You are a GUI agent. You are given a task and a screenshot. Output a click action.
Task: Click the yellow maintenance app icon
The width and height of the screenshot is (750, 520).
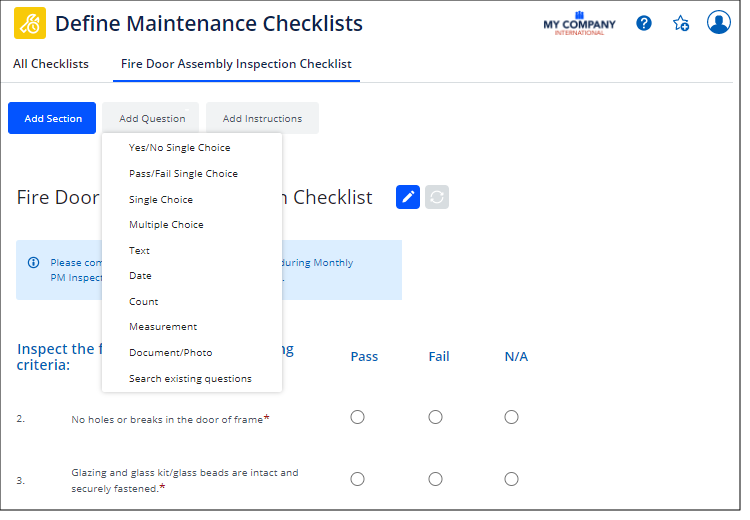[x=30, y=23]
